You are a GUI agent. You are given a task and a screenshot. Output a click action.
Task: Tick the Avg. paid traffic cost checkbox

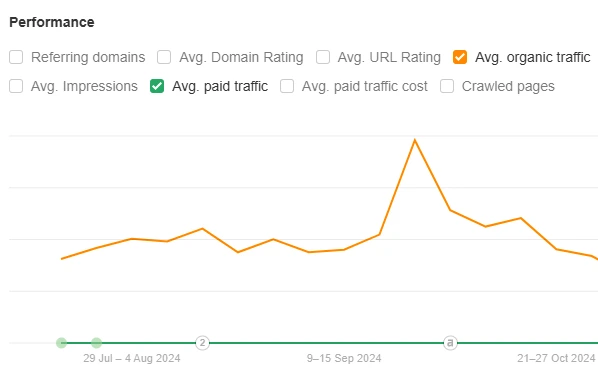tap(287, 86)
